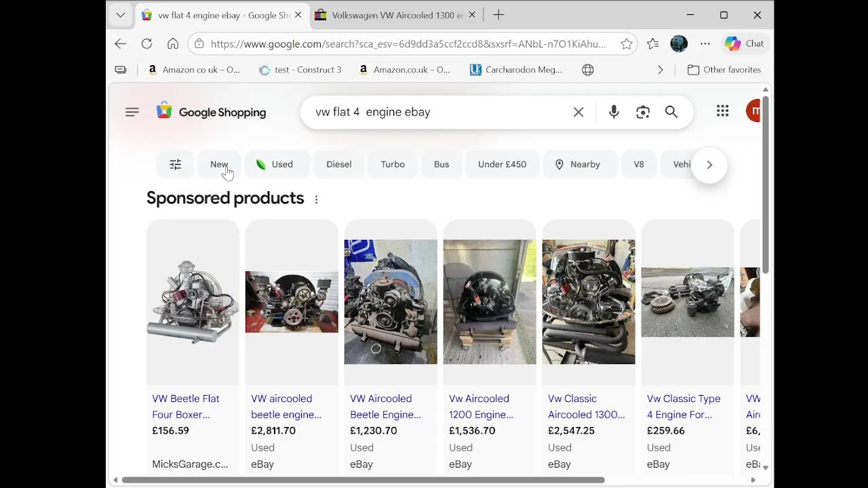The width and height of the screenshot is (868, 488).
Task: Start voice search microphone
Action: pos(614,112)
